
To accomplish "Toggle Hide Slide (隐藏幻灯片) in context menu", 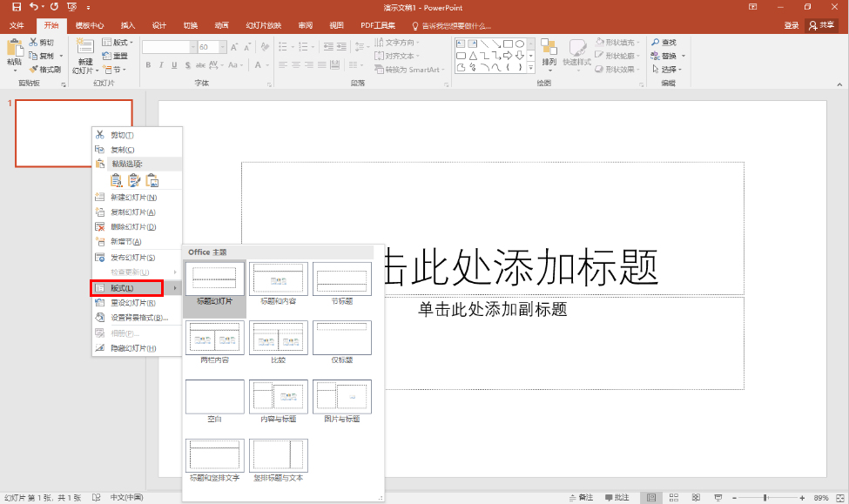I will tap(132, 348).
